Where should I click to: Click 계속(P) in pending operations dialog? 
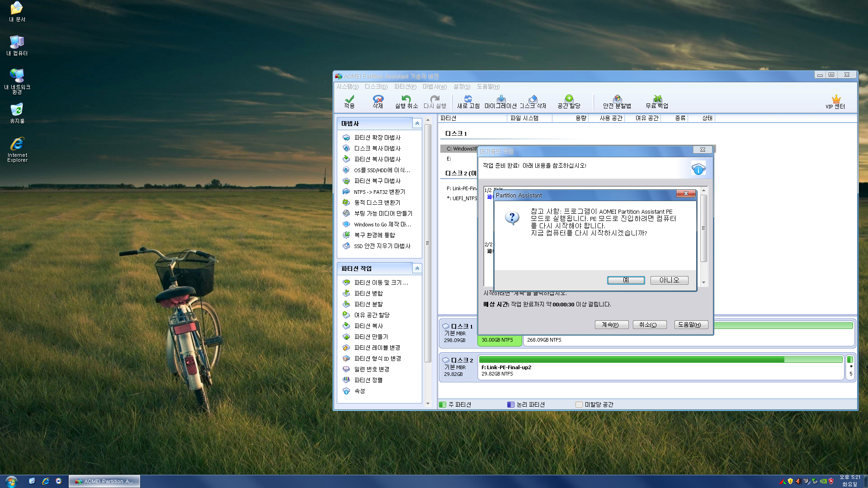611,324
